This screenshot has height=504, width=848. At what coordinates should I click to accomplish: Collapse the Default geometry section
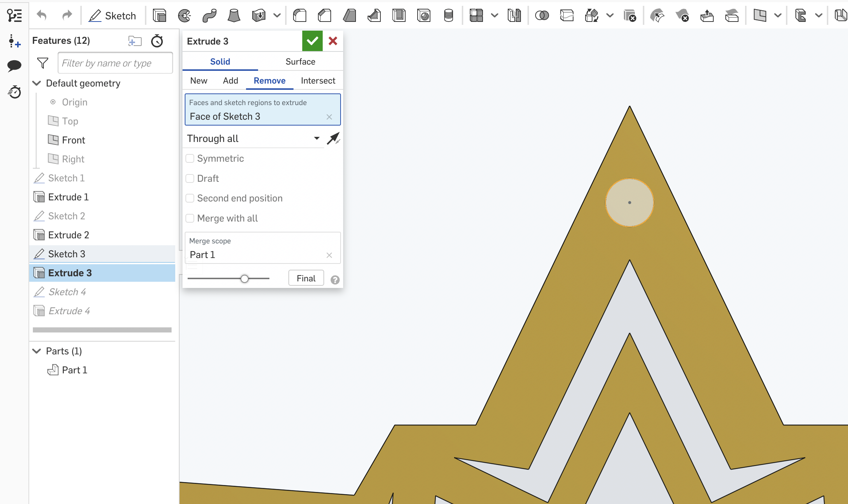[37, 83]
